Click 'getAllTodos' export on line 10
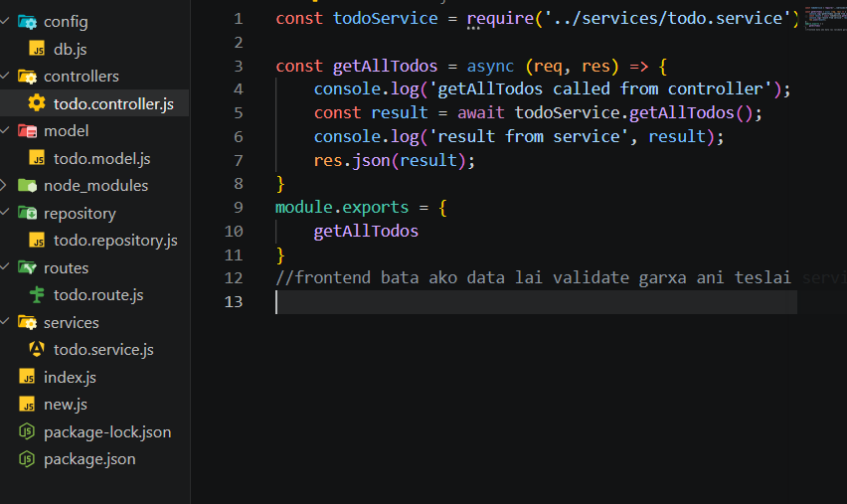Screen dimensions: 847x504 click(x=366, y=232)
